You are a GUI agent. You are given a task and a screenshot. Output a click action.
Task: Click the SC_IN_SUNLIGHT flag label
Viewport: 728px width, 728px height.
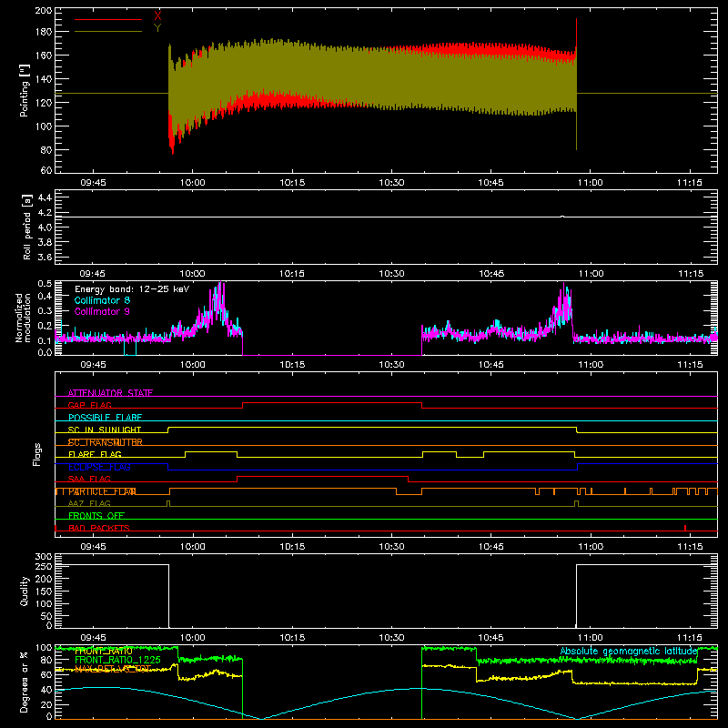[x=105, y=430]
